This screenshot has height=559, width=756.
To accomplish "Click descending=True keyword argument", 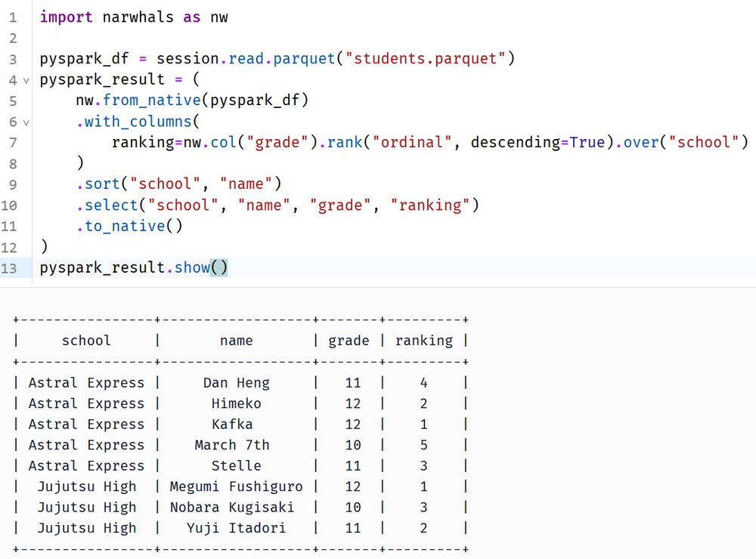I will coord(538,142).
